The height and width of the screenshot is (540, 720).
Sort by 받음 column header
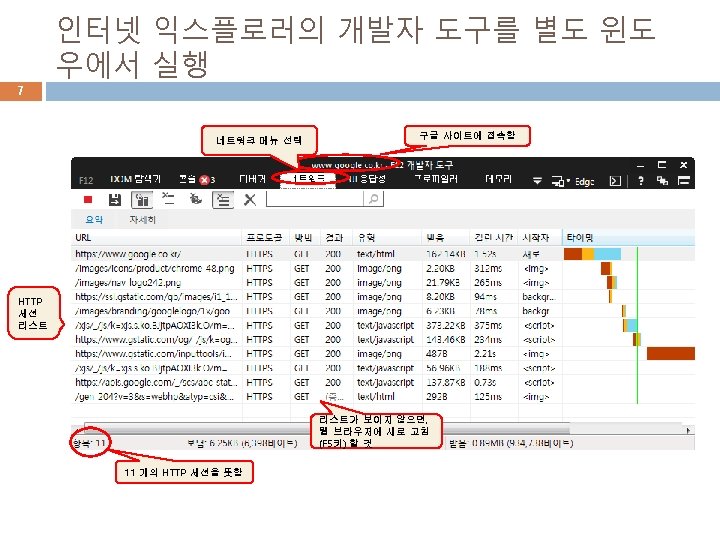pyautogui.click(x=445, y=237)
